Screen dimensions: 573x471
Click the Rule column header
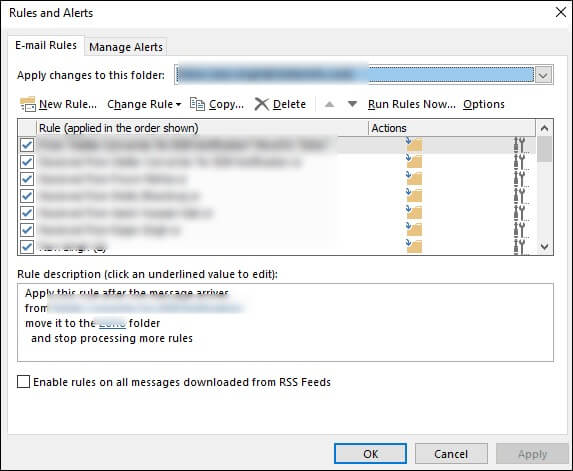click(202, 128)
